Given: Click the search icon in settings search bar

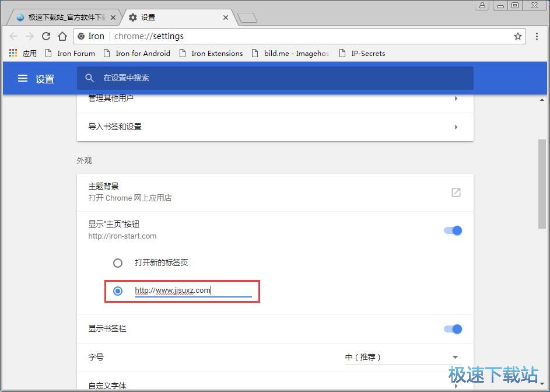Looking at the screenshot, I should click(89, 78).
